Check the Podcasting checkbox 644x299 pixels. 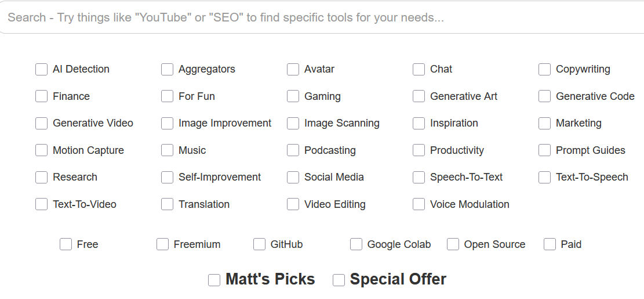click(293, 150)
